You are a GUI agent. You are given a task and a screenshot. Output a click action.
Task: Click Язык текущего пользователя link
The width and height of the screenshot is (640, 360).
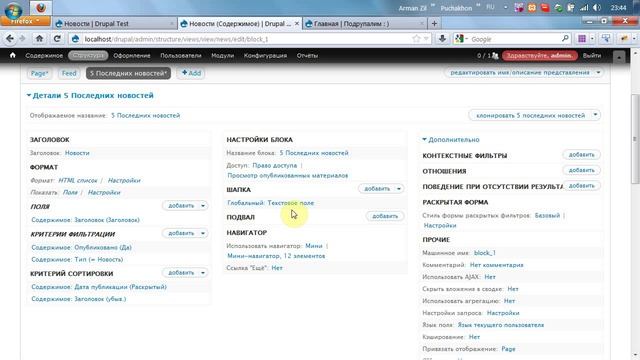(x=501, y=325)
